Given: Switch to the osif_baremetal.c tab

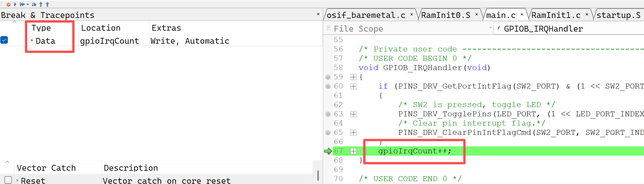Looking at the screenshot, I should point(366,15).
